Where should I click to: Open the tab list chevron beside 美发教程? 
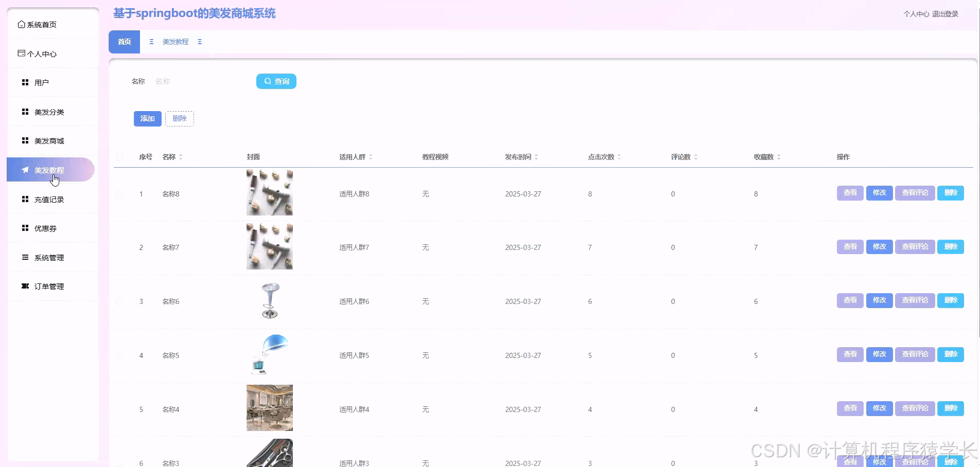click(x=200, y=42)
